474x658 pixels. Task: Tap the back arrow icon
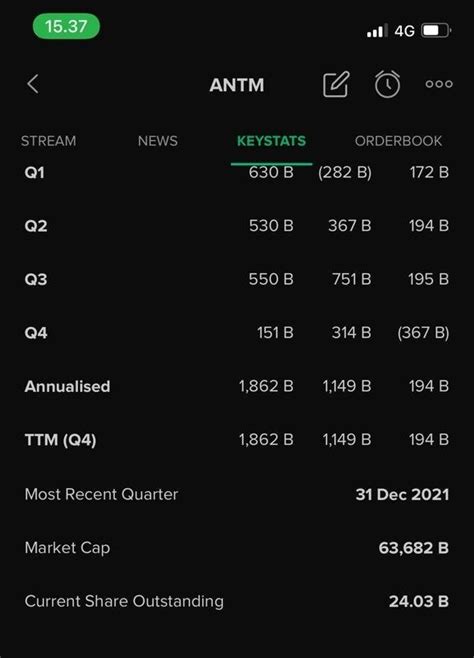[33, 84]
